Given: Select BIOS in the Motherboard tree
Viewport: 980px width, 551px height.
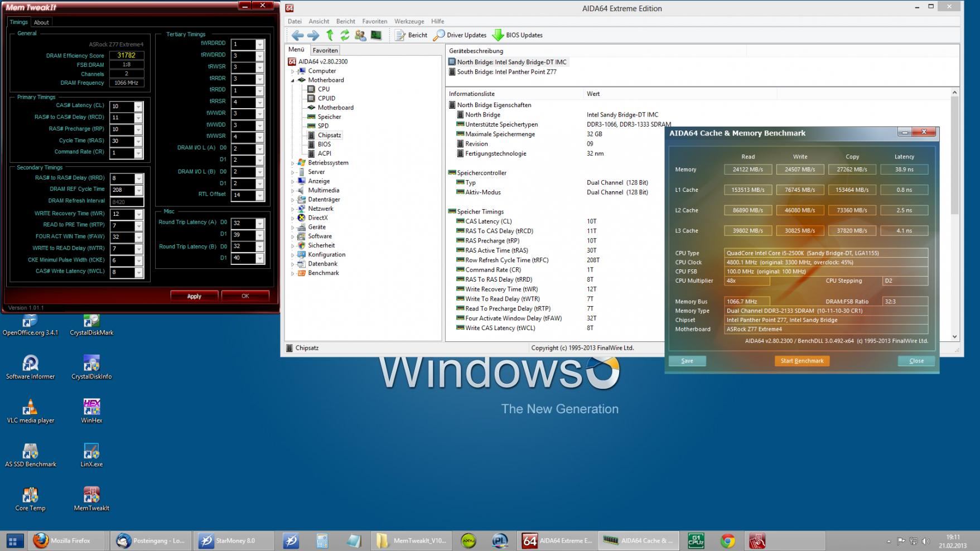Looking at the screenshot, I should click(x=324, y=144).
